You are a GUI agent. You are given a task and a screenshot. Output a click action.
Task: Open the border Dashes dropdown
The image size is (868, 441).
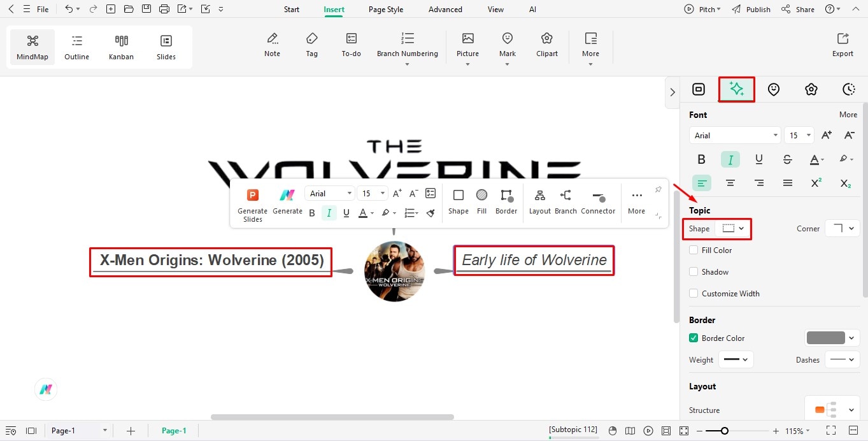[842, 359]
